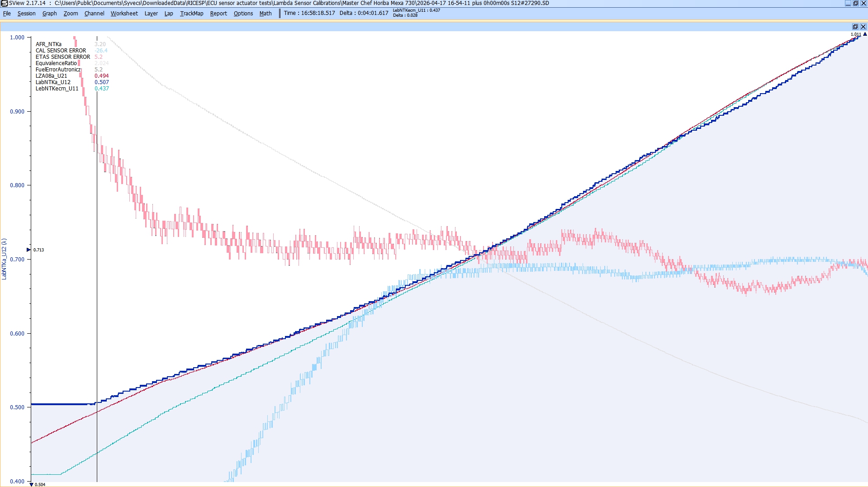Restore down the main SView window
The height and width of the screenshot is (487, 868).
855,3
